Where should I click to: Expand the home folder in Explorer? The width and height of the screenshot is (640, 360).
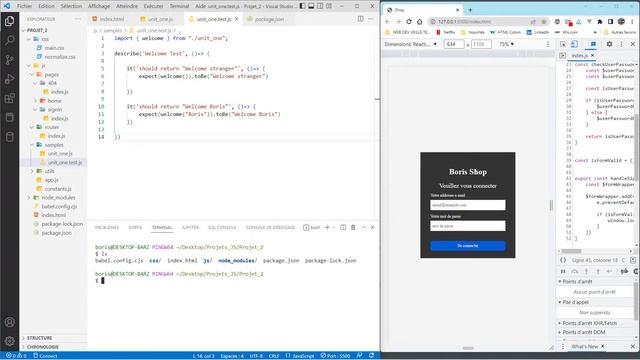pos(54,101)
